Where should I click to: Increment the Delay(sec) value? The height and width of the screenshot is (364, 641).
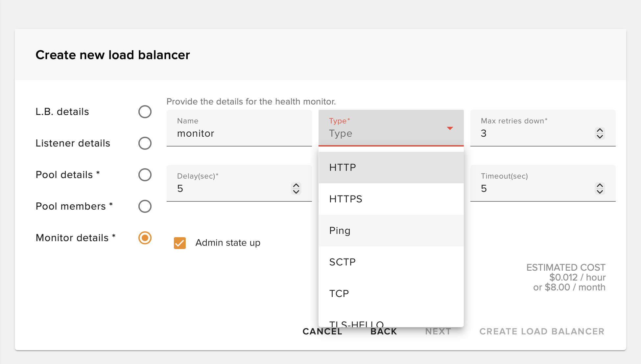[x=296, y=185]
